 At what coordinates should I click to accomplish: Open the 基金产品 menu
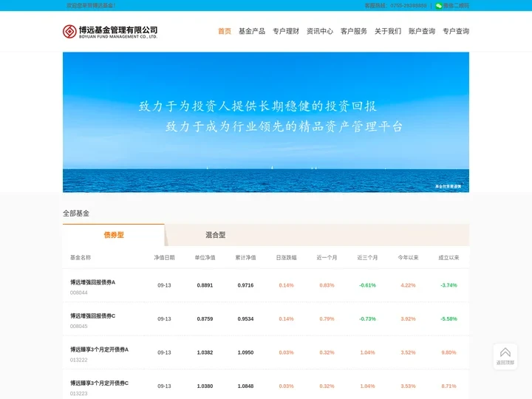252,31
